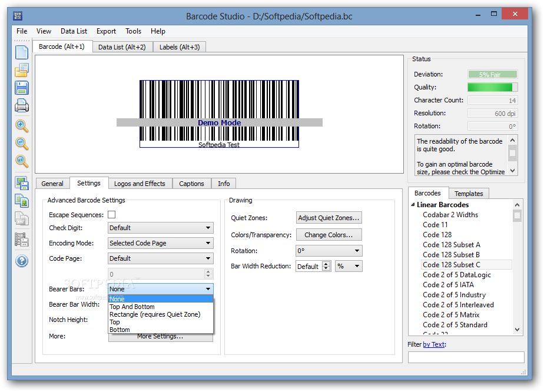Adjust the Bar Width Reduction spinner arrows
This screenshot has height=392, width=544.
[326, 266]
